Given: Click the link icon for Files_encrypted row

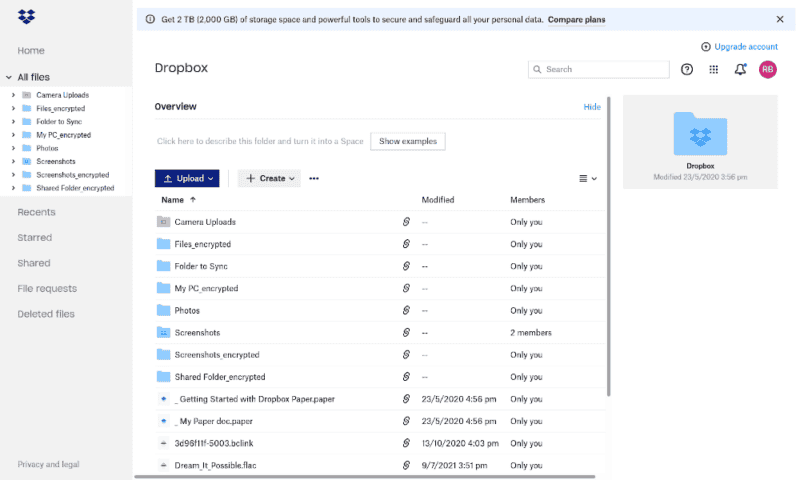Looking at the screenshot, I should tap(406, 244).
